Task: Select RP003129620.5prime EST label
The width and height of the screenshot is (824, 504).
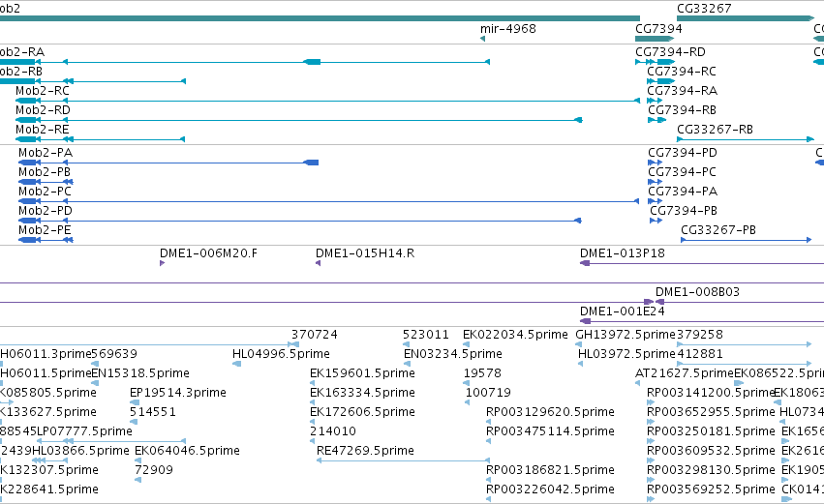Action: click(x=550, y=413)
